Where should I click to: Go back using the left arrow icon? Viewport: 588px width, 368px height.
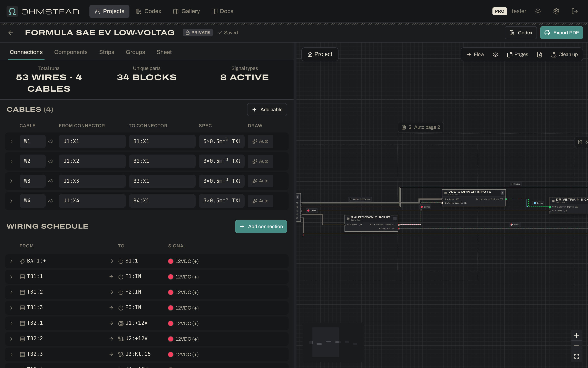click(10, 33)
